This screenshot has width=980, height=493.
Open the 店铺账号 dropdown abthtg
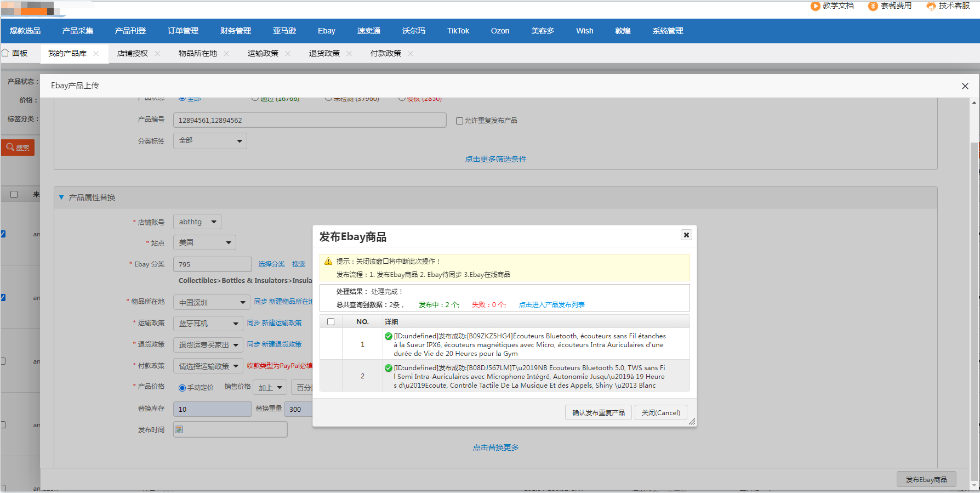[197, 222]
